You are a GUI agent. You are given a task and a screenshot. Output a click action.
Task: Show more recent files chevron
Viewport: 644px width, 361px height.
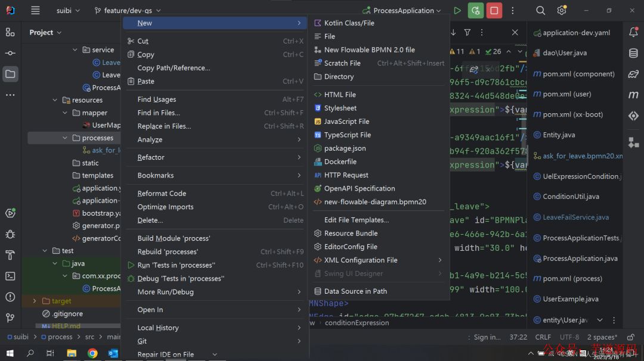(x=600, y=320)
